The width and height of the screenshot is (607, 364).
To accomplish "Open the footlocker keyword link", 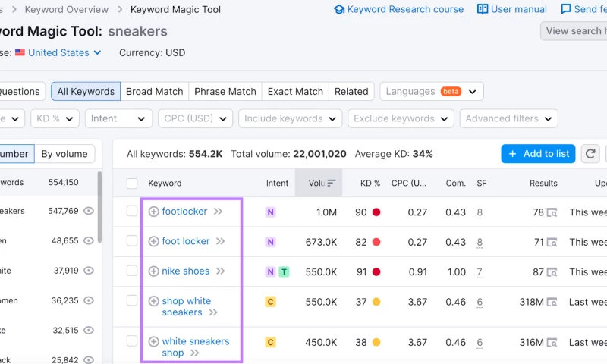I will pos(184,212).
